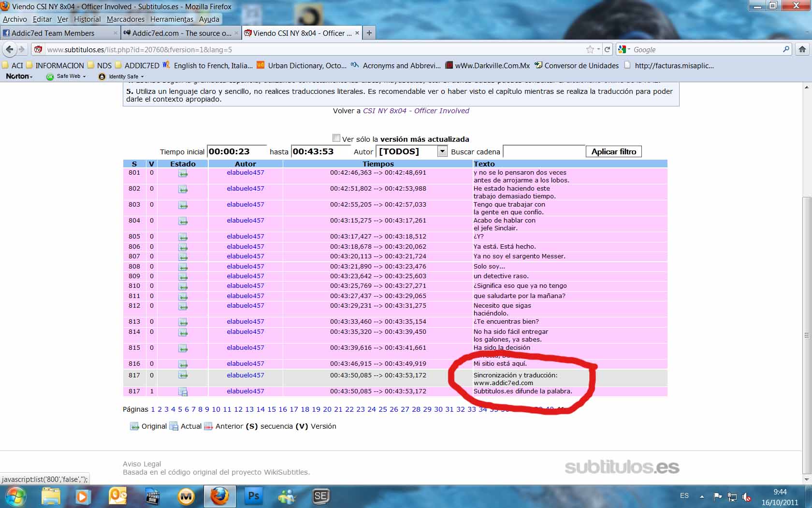Open Windows Media Player taskbar icon

(x=82, y=496)
